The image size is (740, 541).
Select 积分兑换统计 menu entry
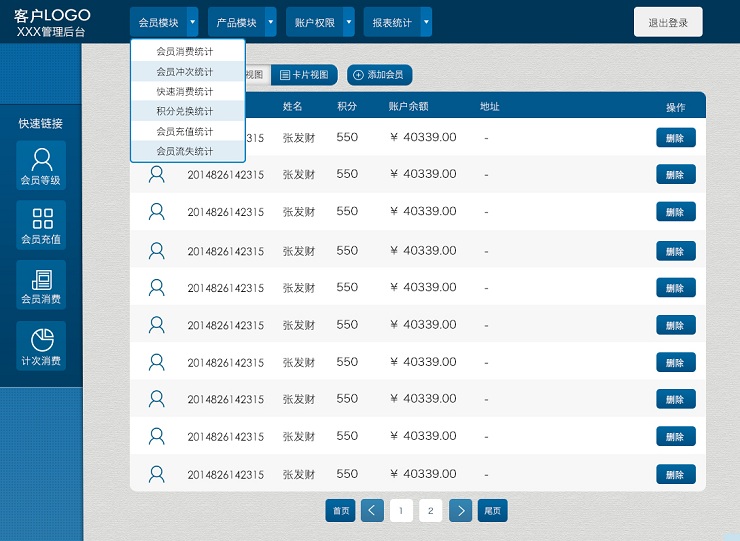(185, 111)
